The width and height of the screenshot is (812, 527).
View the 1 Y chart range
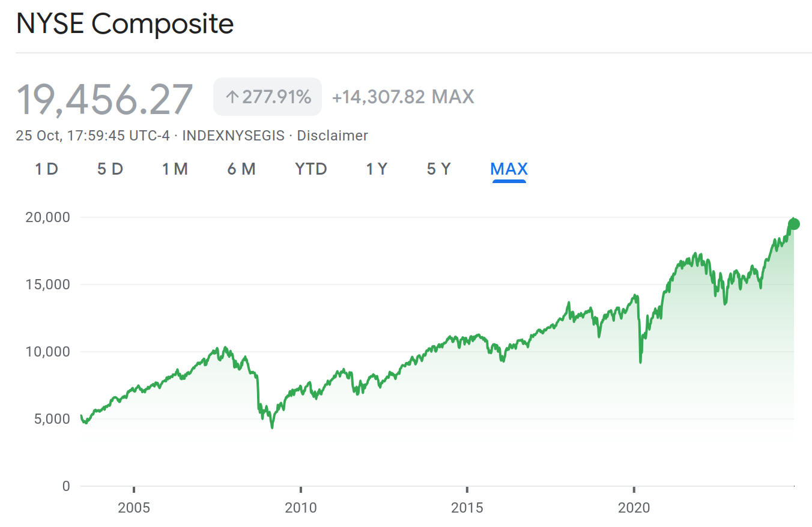[x=377, y=169]
